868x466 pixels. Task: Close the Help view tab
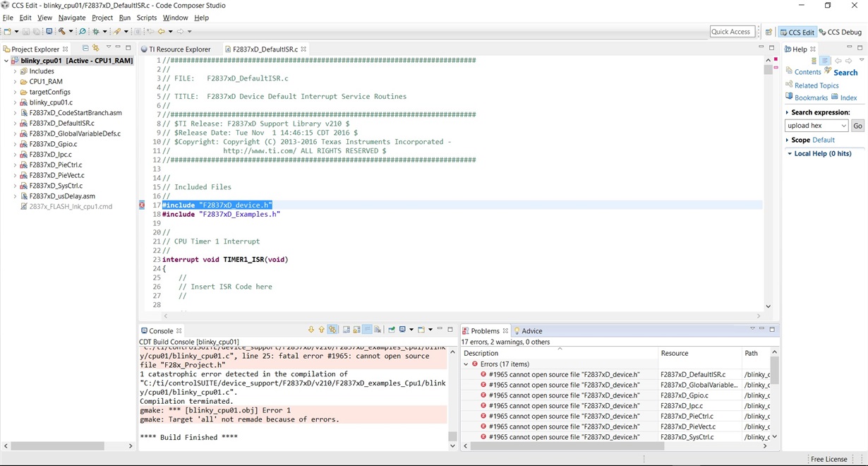coord(813,49)
